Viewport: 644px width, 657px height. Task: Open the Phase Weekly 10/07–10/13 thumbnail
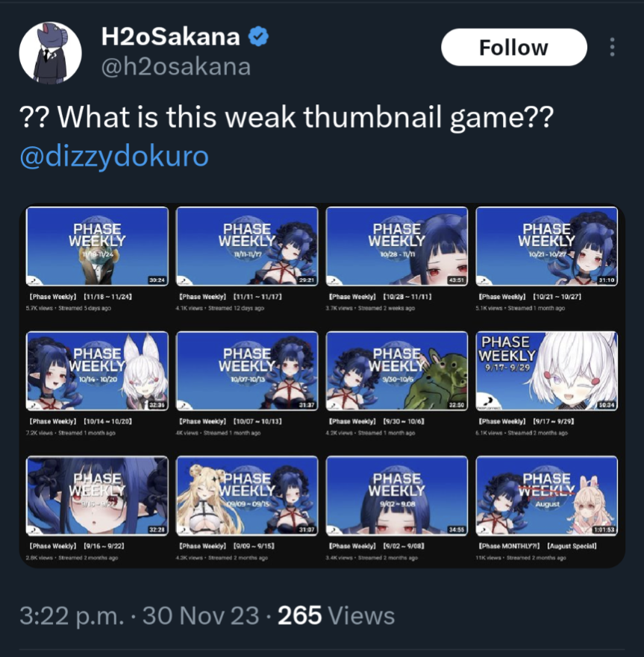pyautogui.click(x=247, y=371)
